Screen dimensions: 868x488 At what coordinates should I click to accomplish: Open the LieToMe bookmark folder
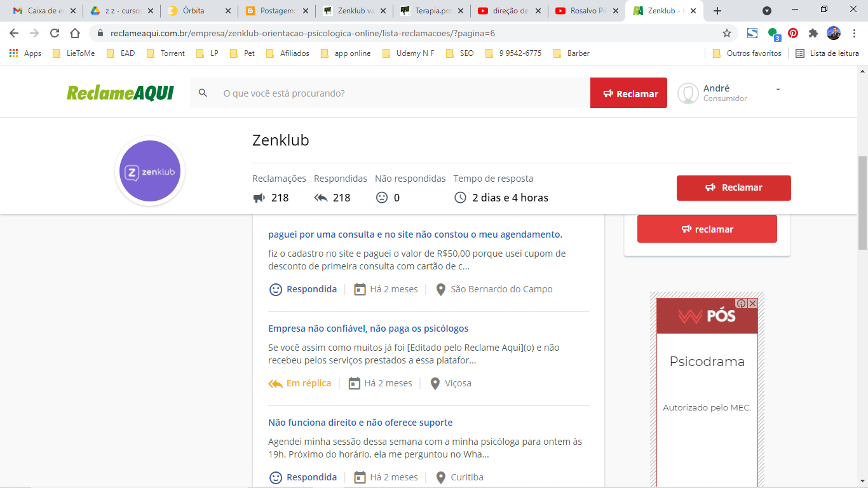74,53
